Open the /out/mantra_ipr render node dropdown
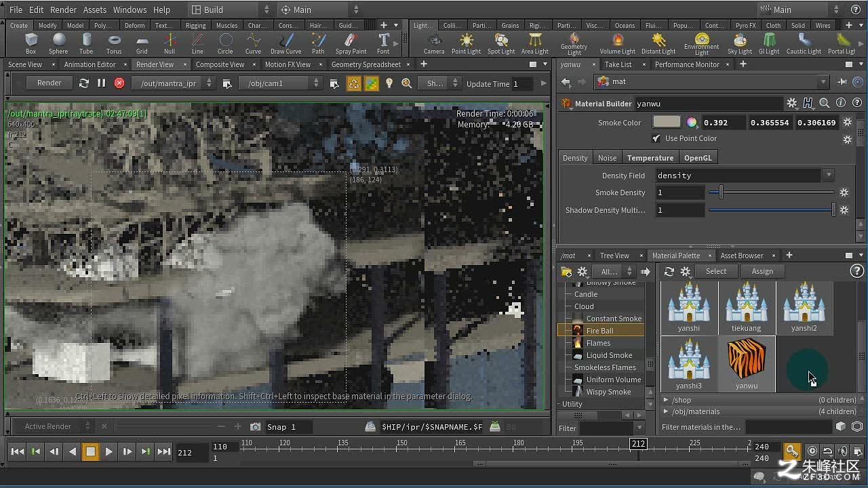Screen dimensions: 868x488 pyautogui.click(x=174, y=83)
